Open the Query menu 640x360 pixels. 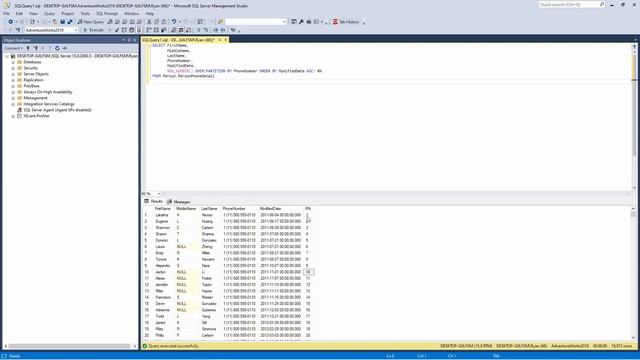[49, 13]
